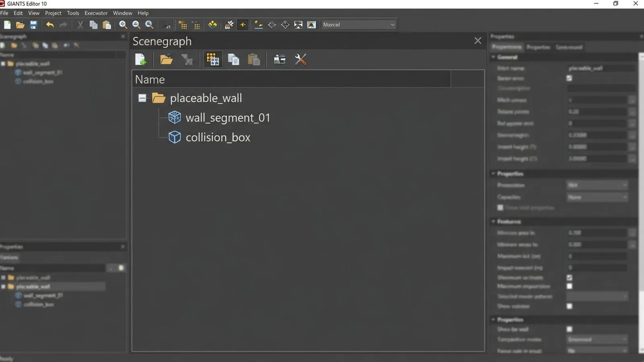The width and height of the screenshot is (644, 362).
Task: Save the scene with the floppy disk icon
Action: tap(33, 25)
